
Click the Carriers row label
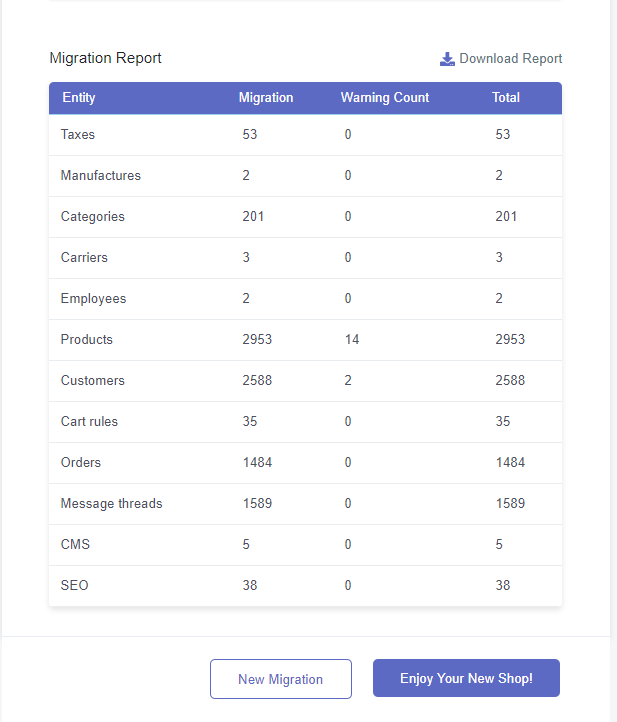(x=84, y=258)
